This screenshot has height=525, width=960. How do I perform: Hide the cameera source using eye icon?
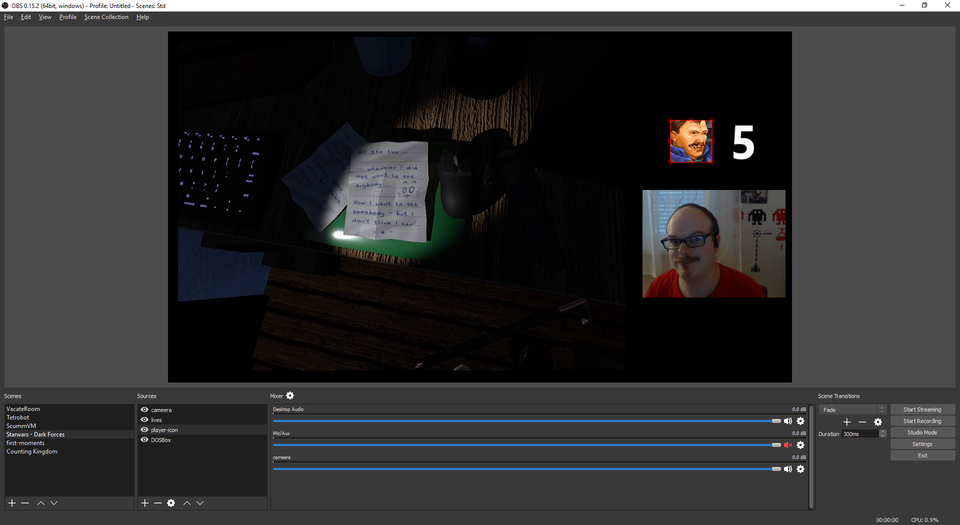pyautogui.click(x=145, y=410)
